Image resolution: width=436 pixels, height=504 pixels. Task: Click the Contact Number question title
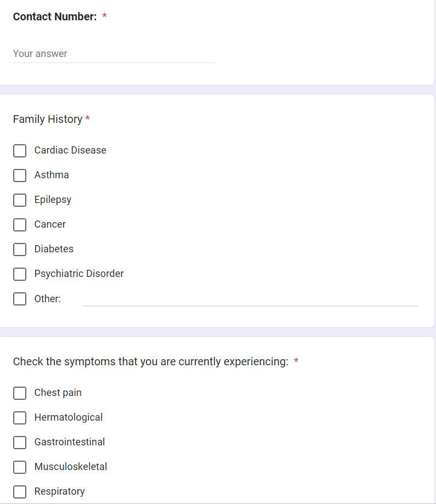click(55, 16)
